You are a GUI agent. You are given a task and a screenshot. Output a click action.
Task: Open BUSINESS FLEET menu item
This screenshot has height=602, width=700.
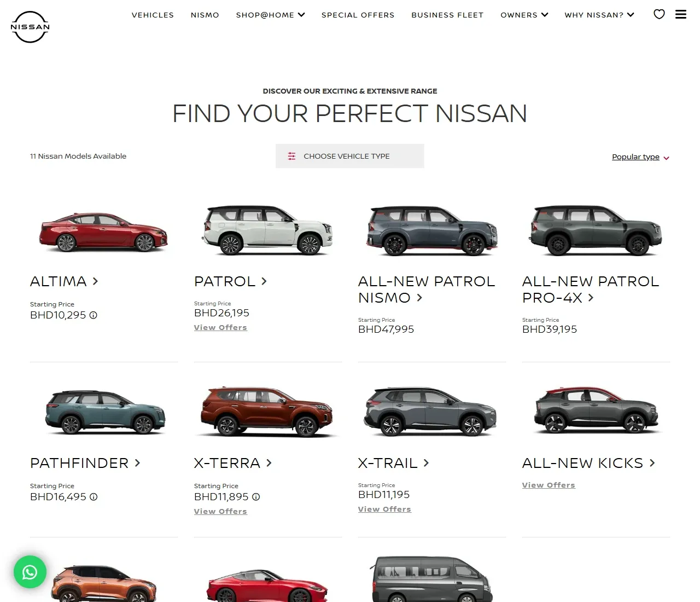(x=447, y=15)
